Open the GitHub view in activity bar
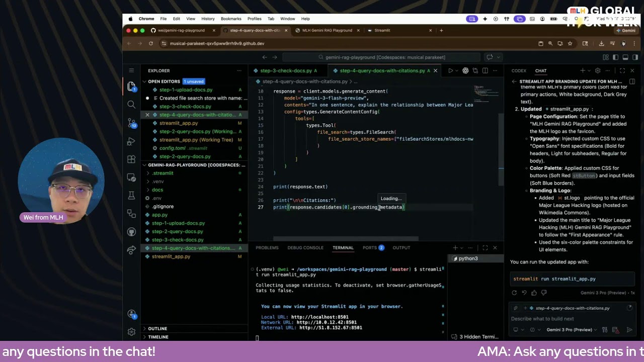 coord(131,232)
